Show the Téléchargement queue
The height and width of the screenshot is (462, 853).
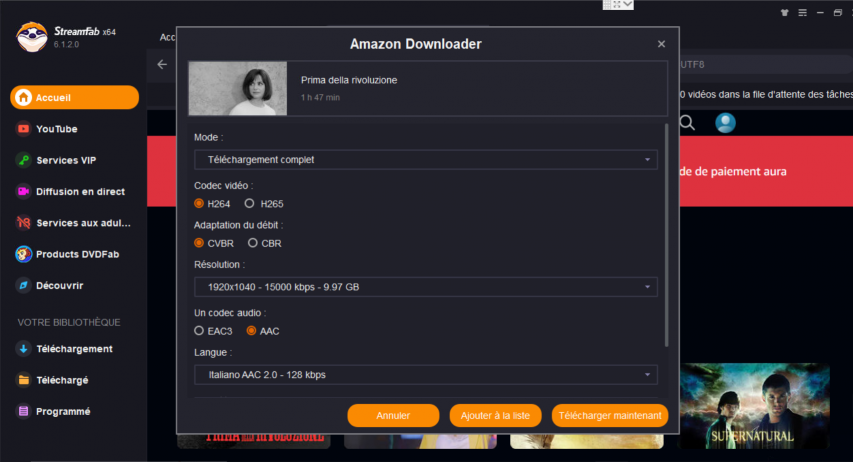click(x=74, y=349)
